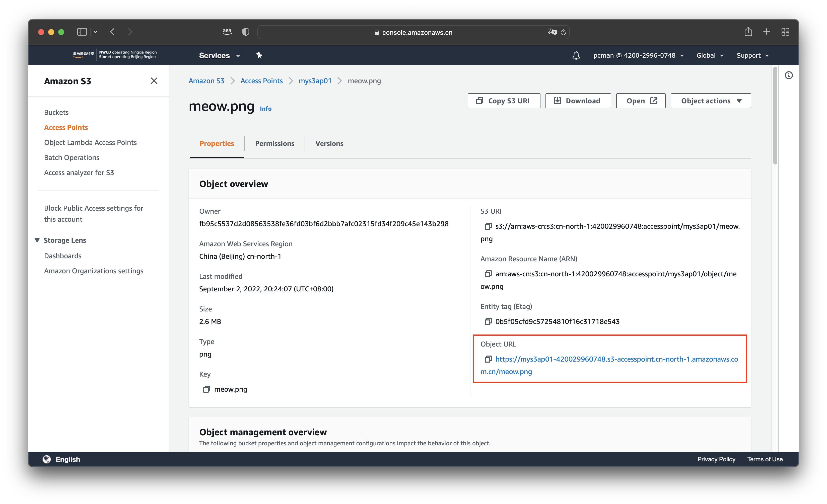Click the Safari share icon
The width and height of the screenshot is (827, 504).
click(748, 32)
